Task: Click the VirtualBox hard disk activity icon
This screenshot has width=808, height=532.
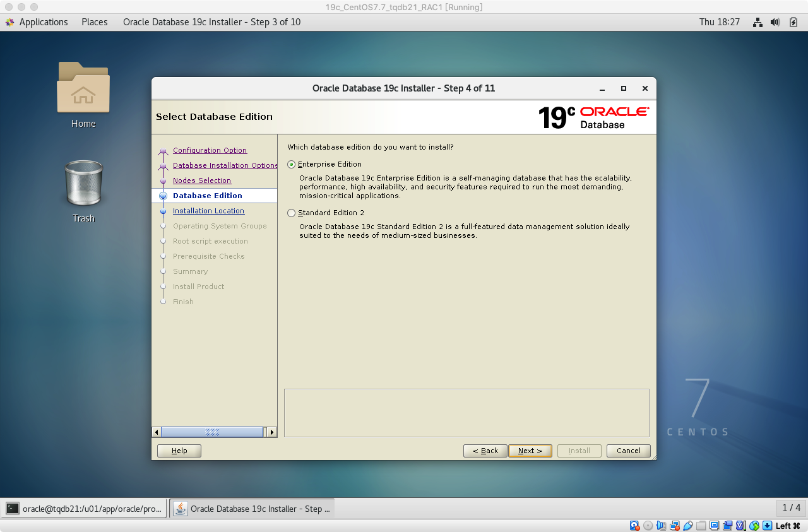Action: click(634, 526)
